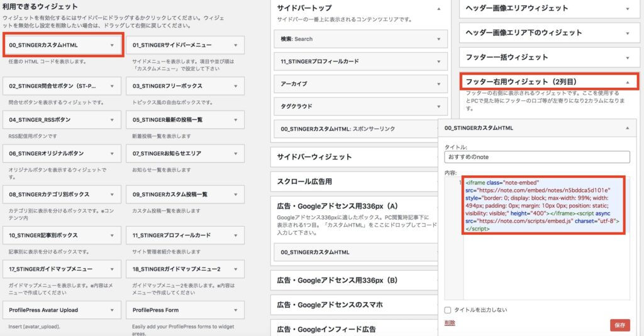This screenshot has width=644, height=336.
Task: Expand the 07_STINGERお知らせエリア widget arrow
Action: coord(236,153)
